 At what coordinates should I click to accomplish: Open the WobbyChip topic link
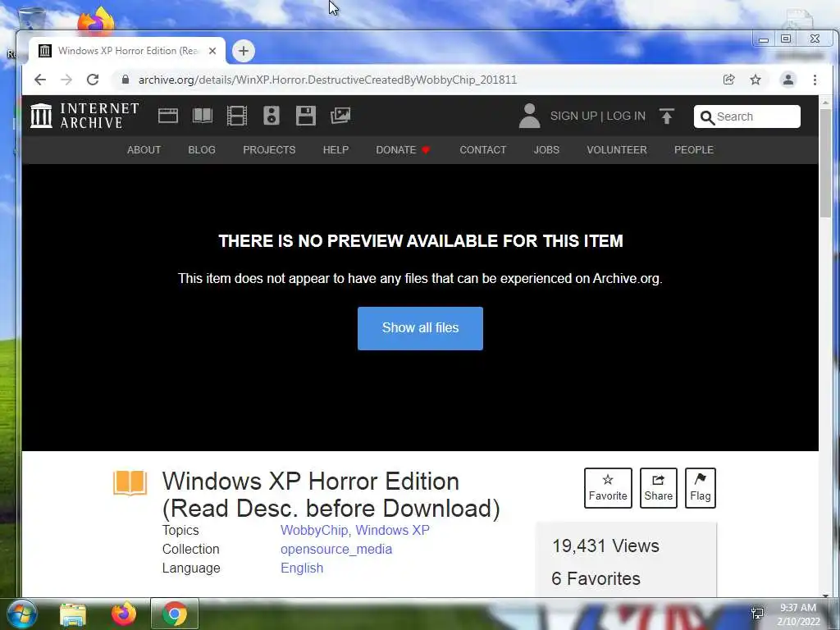point(314,531)
